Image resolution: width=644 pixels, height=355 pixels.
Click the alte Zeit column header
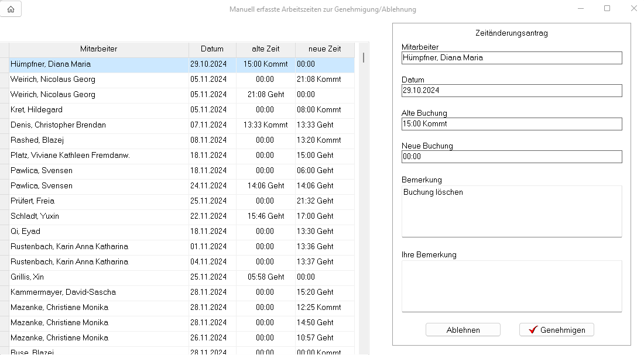[265, 49]
